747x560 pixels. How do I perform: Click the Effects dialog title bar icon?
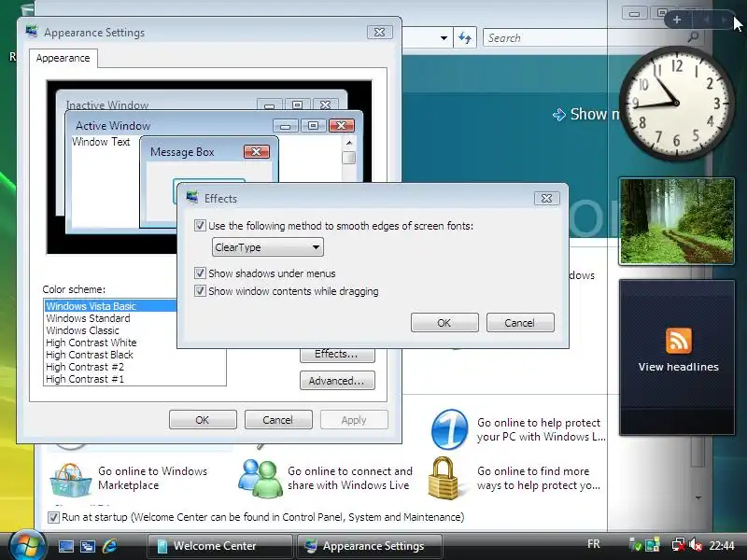[192, 197]
